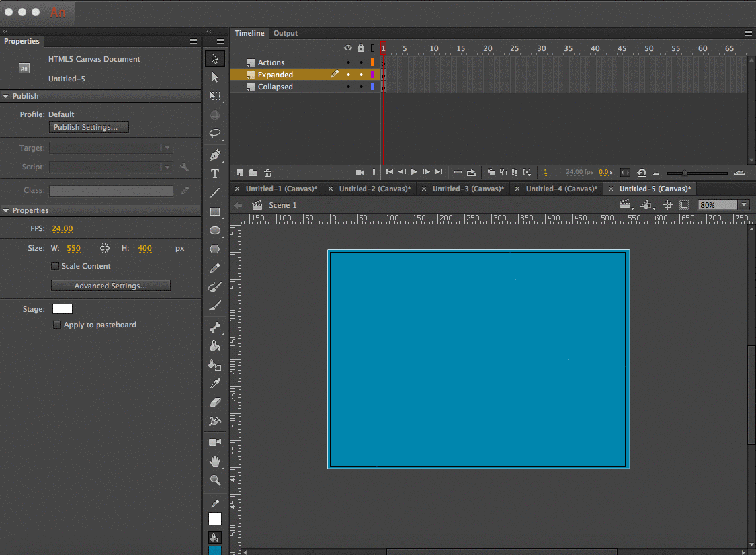This screenshot has height=555, width=756.
Task: Click the delete layer trash icon
Action: tap(267, 173)
